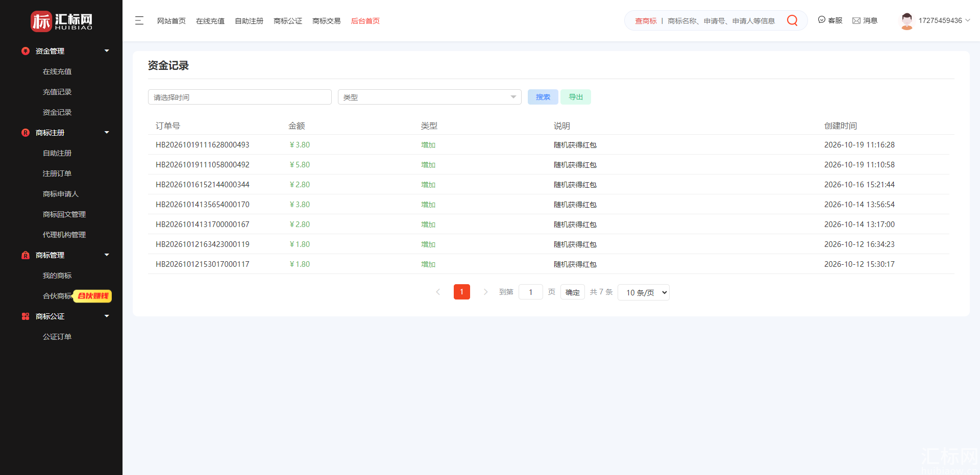The height and width of the screenshot is (475, 980).
Task: Open 注册订单 in sidebar
Action: click(x=57, y=173)
